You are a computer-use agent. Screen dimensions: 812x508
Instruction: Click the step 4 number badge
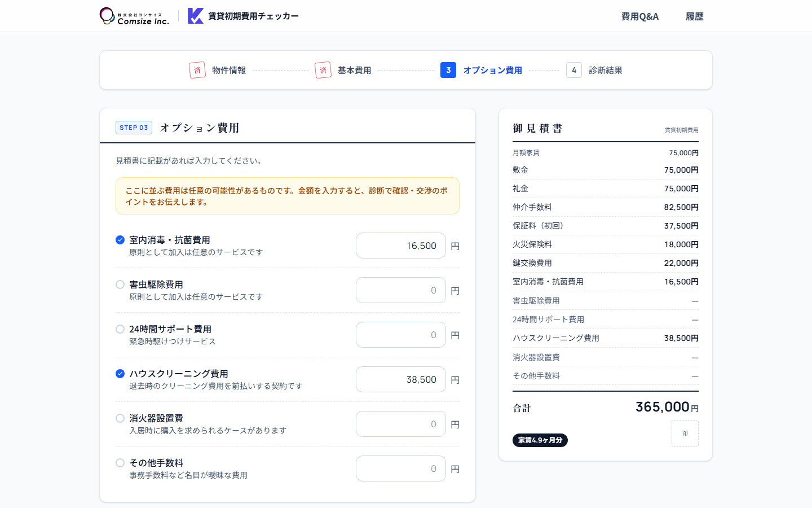coord(574,70)
